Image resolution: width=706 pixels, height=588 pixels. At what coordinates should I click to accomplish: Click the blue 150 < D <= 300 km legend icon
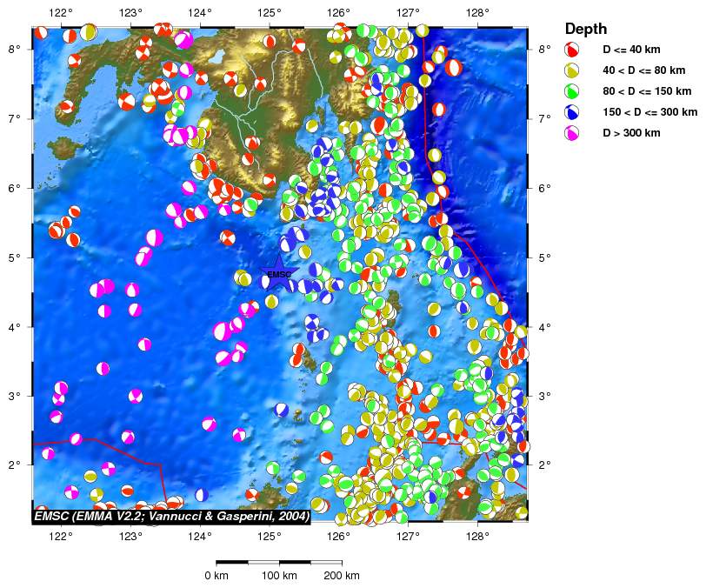click(572, 112)
